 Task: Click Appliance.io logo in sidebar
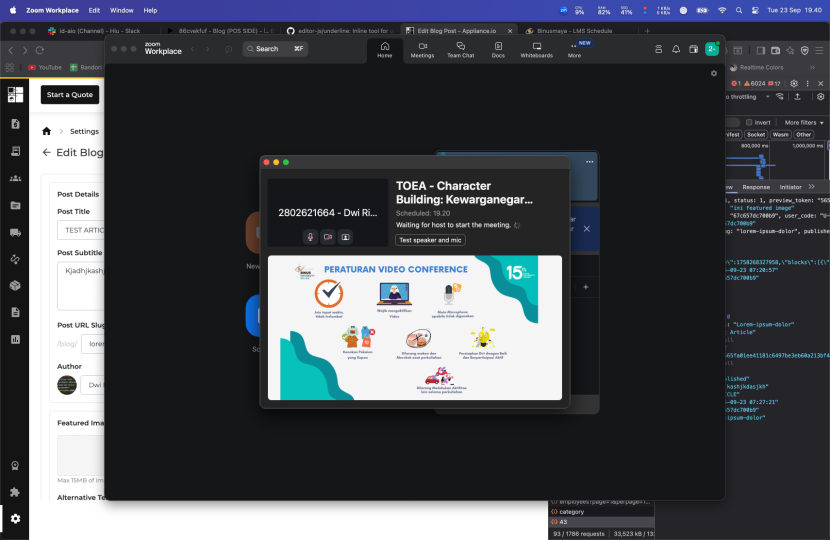tap(15, 94)
